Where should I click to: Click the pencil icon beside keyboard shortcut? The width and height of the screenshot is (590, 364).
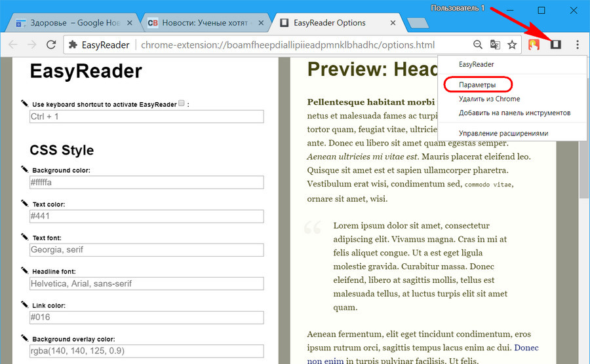click(x=24, y=103)
